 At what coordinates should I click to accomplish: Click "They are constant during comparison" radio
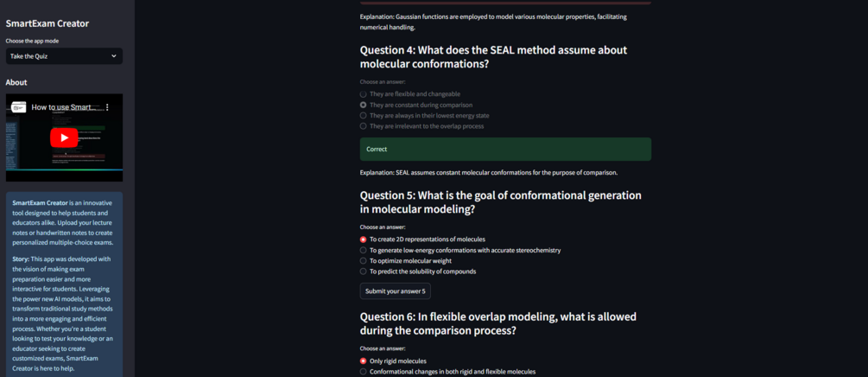point(364,105)
